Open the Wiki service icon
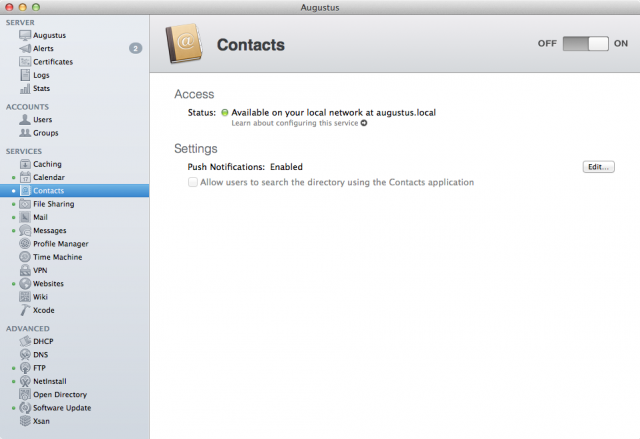 [x=25, y=297]
